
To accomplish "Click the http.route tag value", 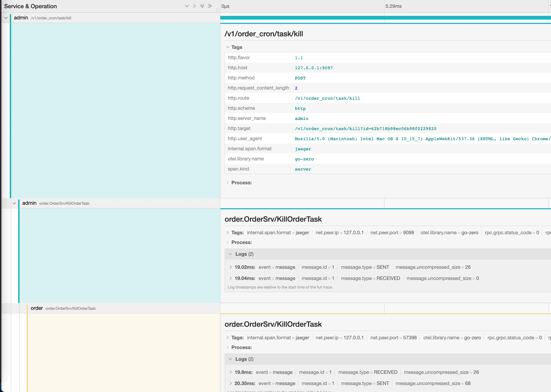I will coord(327,98).
